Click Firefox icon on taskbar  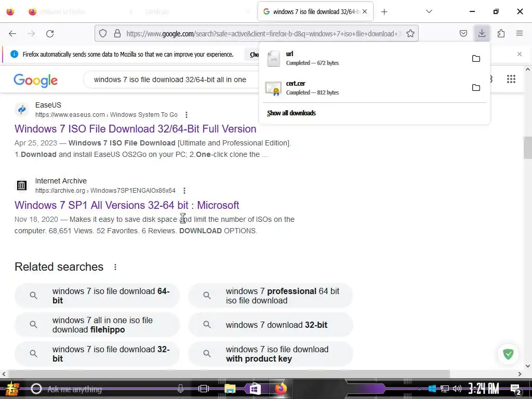point(281,389)
